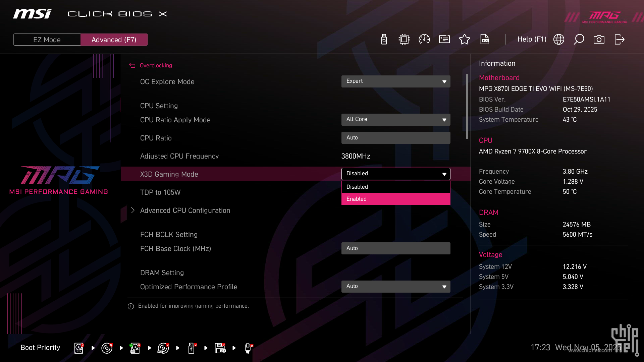Change language using the globe icon
Screen dimensions: 644x362
pos(558,39)
